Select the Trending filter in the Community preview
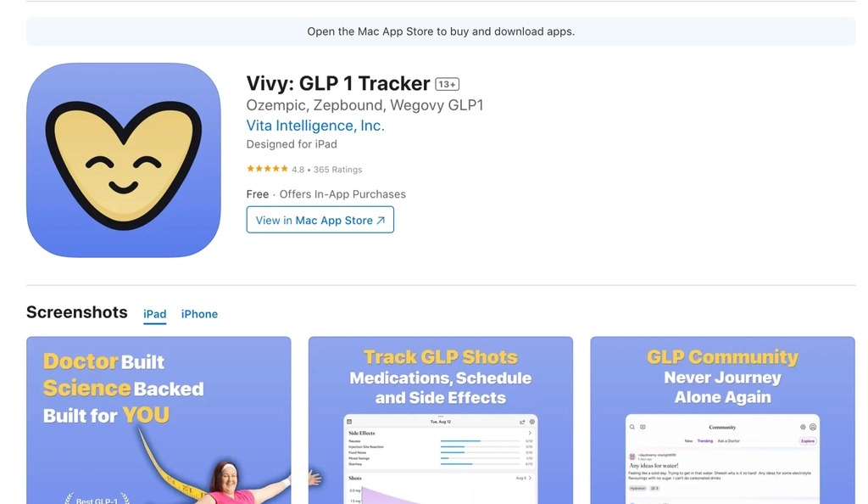This screenshot has width=868, height=504. tap(704, 441)
